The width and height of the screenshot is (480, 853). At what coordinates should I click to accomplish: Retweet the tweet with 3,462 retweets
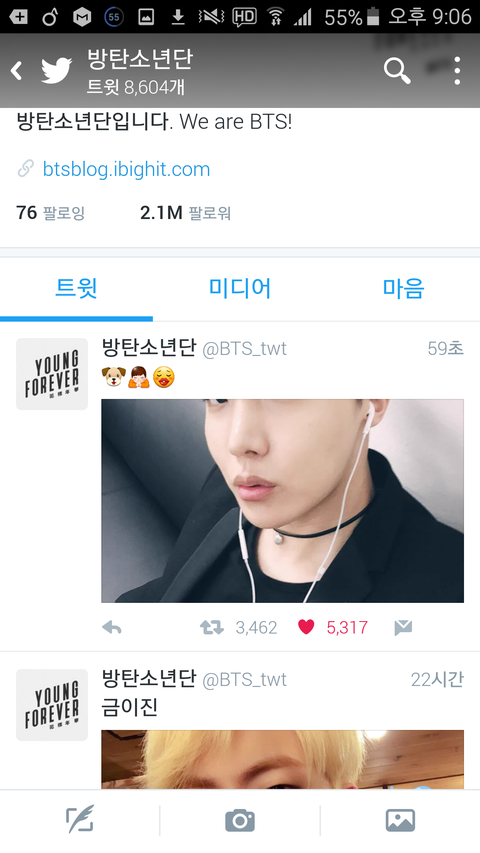(212, 628)
